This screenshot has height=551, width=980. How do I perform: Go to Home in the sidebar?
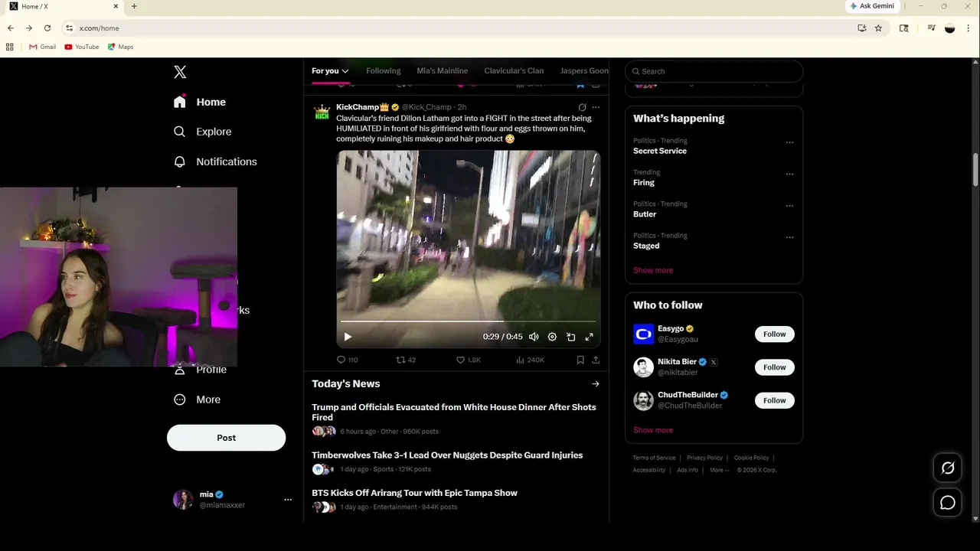click(200, 102)
